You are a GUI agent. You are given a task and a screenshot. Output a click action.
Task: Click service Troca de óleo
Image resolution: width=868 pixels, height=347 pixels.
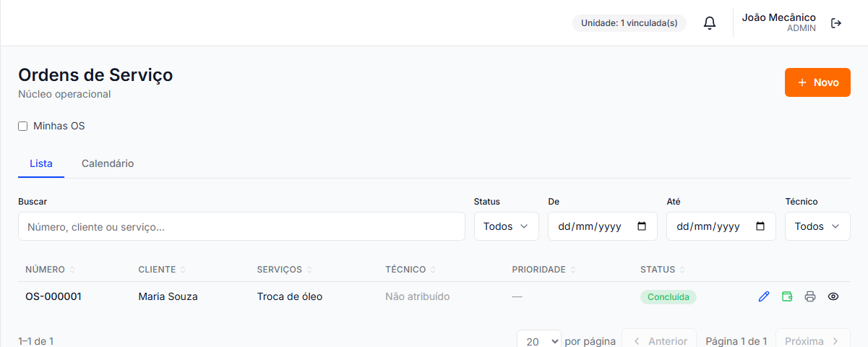(290, 296)
